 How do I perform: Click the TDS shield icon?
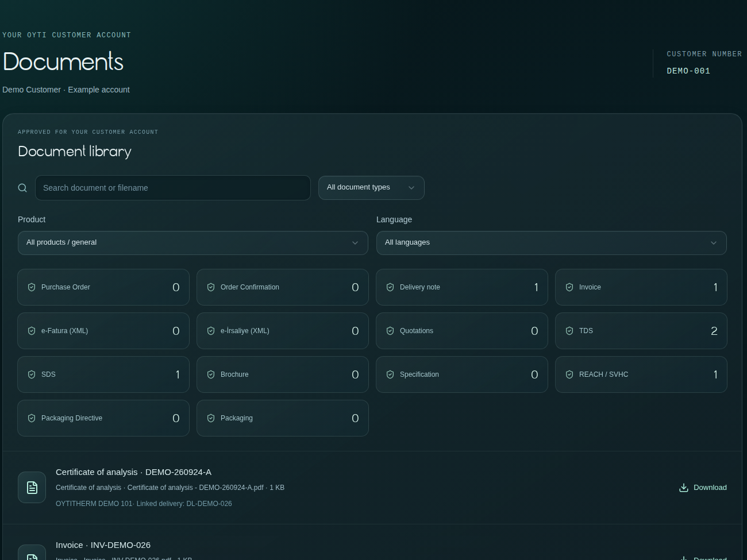tap(569, 331)
